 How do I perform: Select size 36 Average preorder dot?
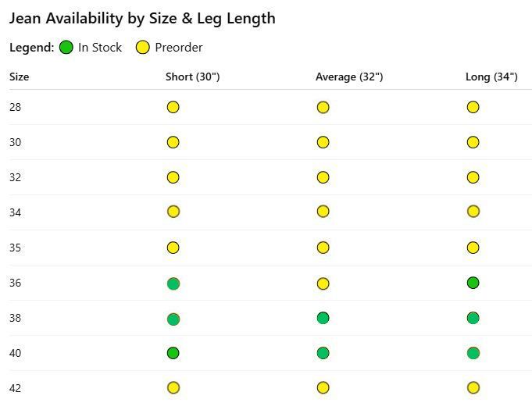pos(323,283)
